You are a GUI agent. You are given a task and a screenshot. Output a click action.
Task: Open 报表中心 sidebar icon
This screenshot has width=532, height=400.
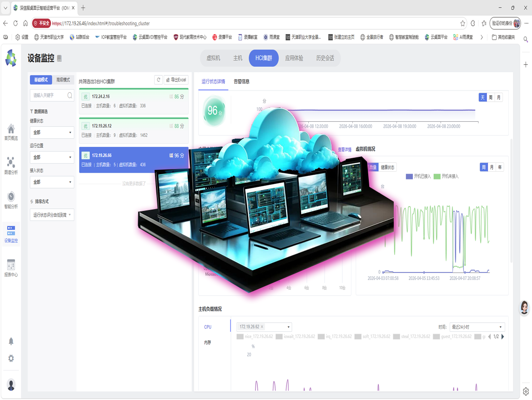pos(11,268)
